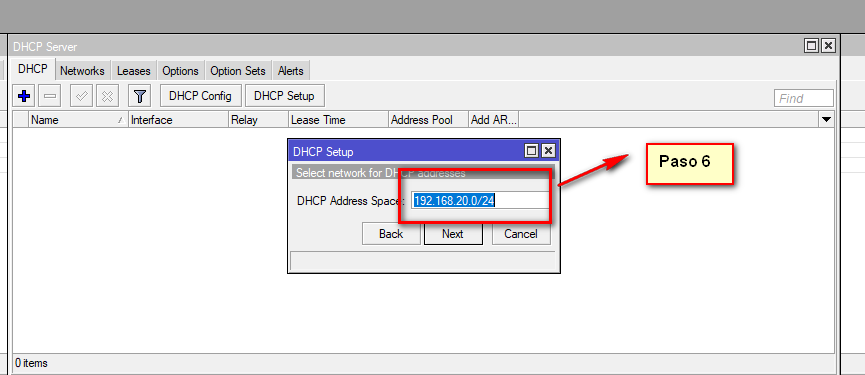The width and height of the screenshot is (865, 375).
Task: Open the Options tab
Action: (180, 71)
